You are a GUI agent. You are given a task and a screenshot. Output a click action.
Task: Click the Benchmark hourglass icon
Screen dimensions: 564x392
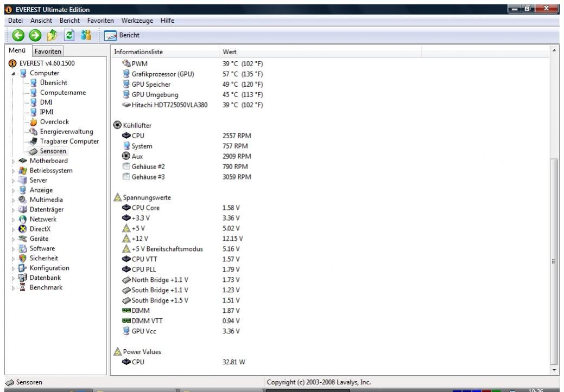[x=23, y=287]
